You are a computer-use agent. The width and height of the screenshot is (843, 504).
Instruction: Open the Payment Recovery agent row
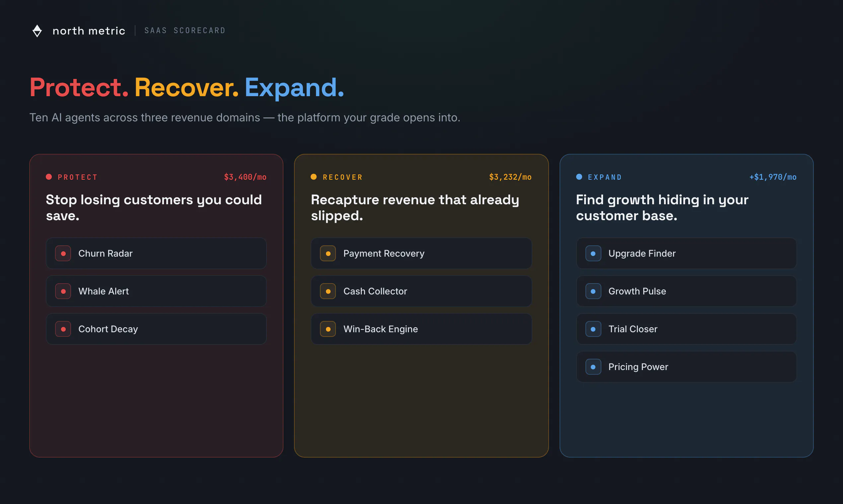pos(421,253)
